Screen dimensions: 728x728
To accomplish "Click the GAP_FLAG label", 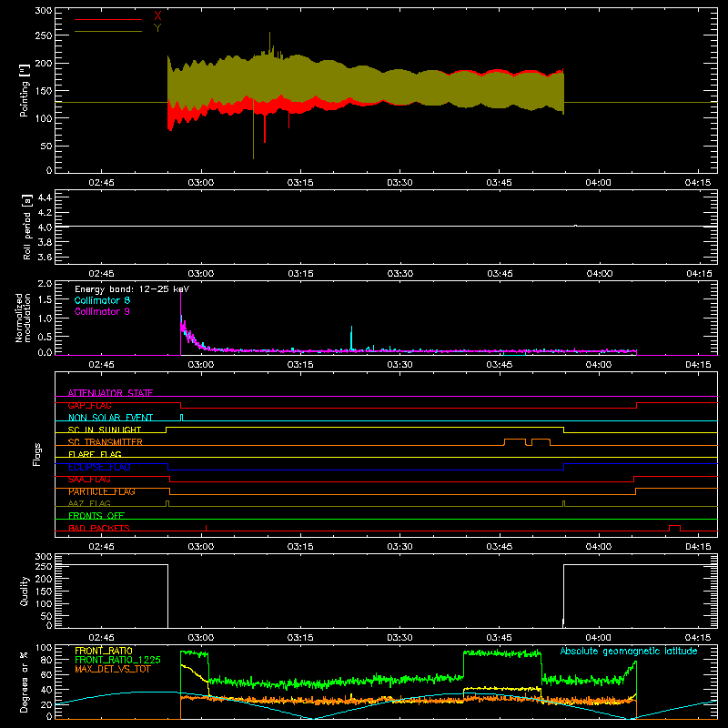I will pos(89,405).
